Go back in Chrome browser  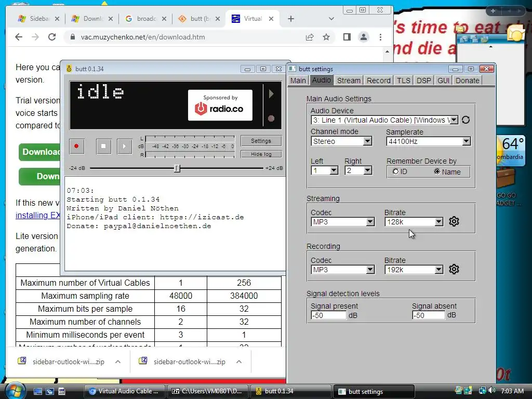pos(19,37)
